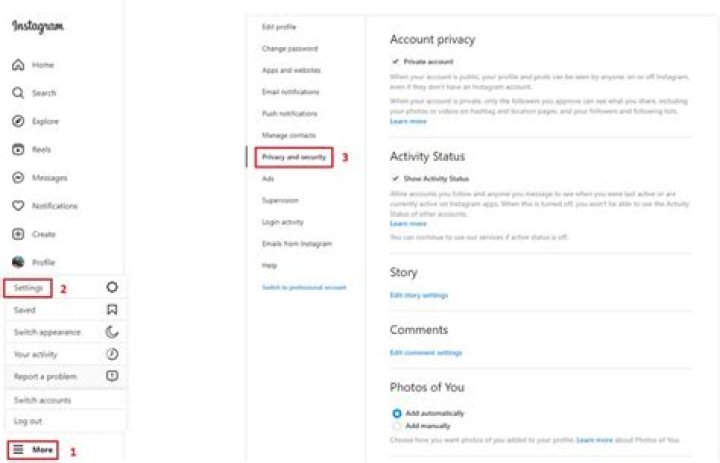Open Notifications heart icon
720x463 pixels.
tap(18, 206)
